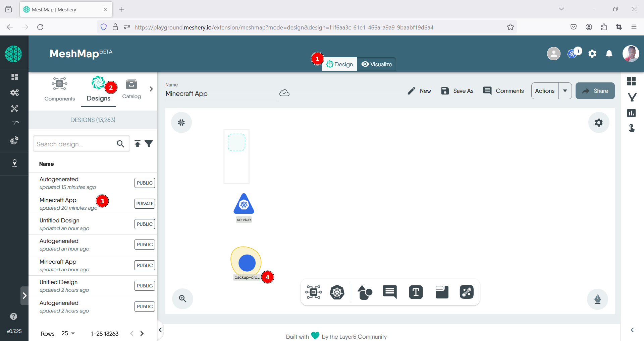Click the Kubernetes helm wheel icon in bottom toolbar
Image resolution: width=644 pixels, height=341 pixels.
[x=337, y=292]
